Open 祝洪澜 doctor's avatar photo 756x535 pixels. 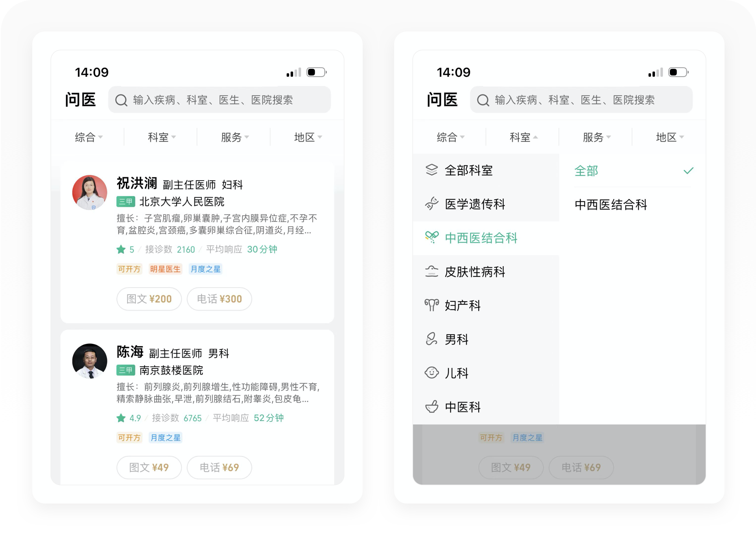click(x=90, y=192)
